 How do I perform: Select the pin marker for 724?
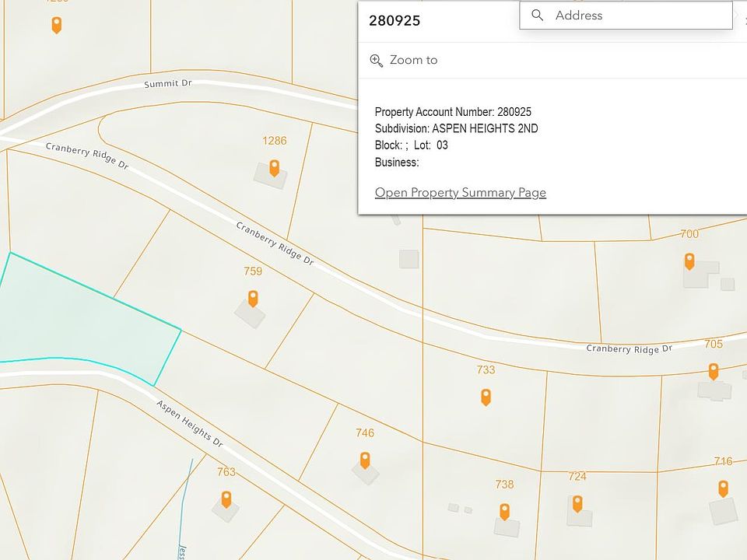click(577, 503)
